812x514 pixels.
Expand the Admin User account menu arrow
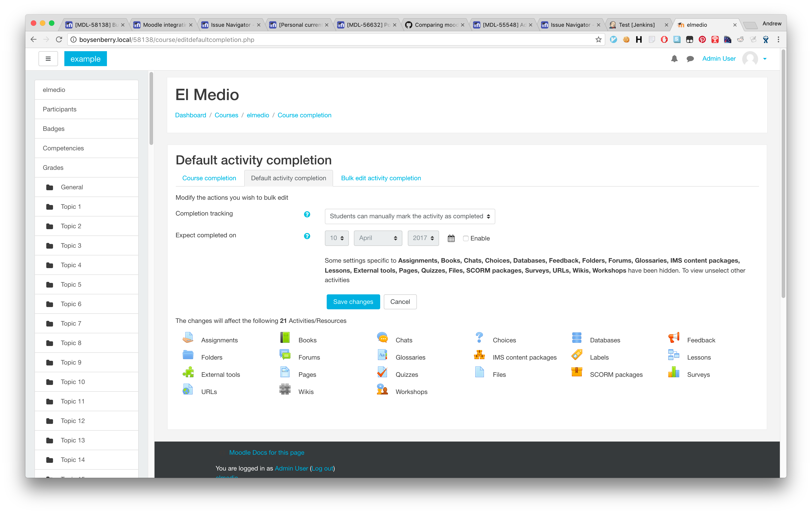pyautogui.click(x=765, y=59)
